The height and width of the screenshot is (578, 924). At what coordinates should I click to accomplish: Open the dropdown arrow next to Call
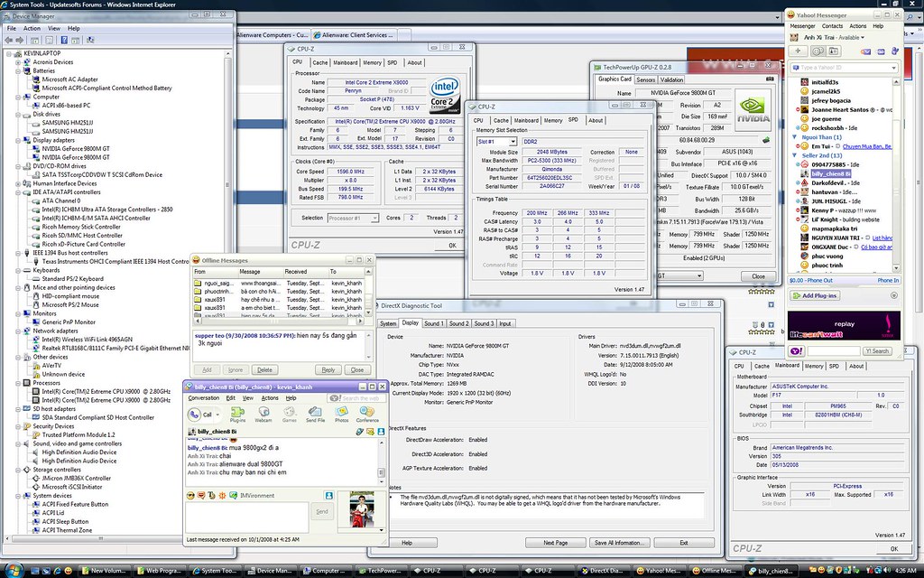tap(217, 415)
